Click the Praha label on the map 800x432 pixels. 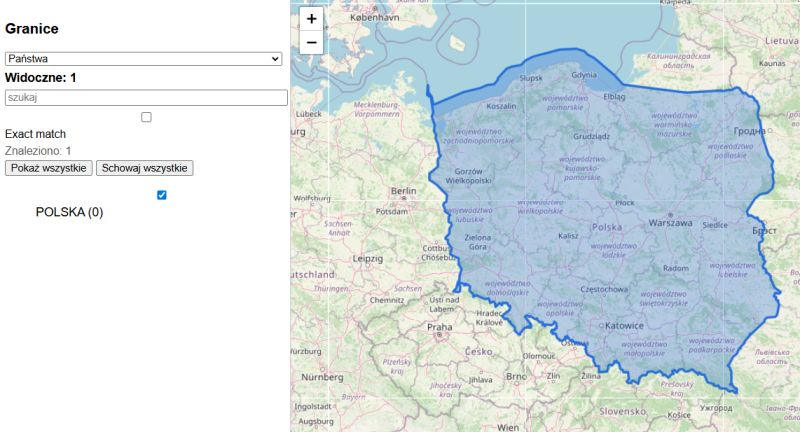point(439,327)
